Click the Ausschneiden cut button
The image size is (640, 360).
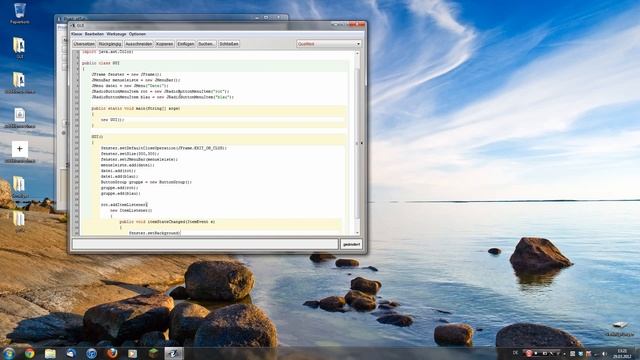coord(139,44)
